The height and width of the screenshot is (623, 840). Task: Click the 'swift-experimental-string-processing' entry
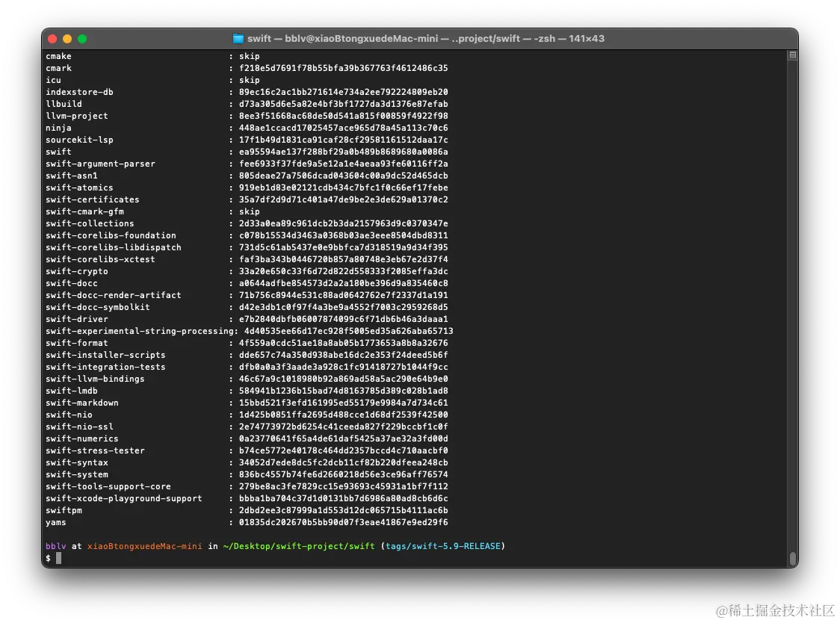point(139,331)
